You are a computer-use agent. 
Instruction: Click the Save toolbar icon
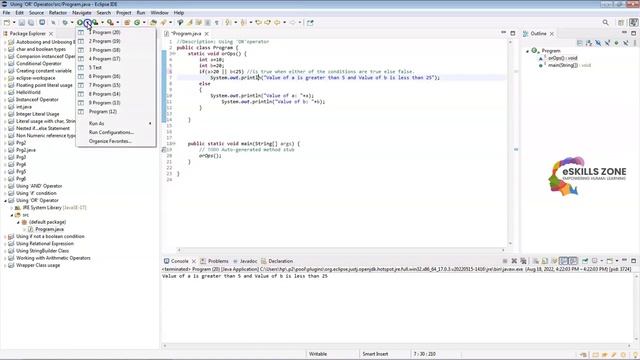(x=22, y=23)
